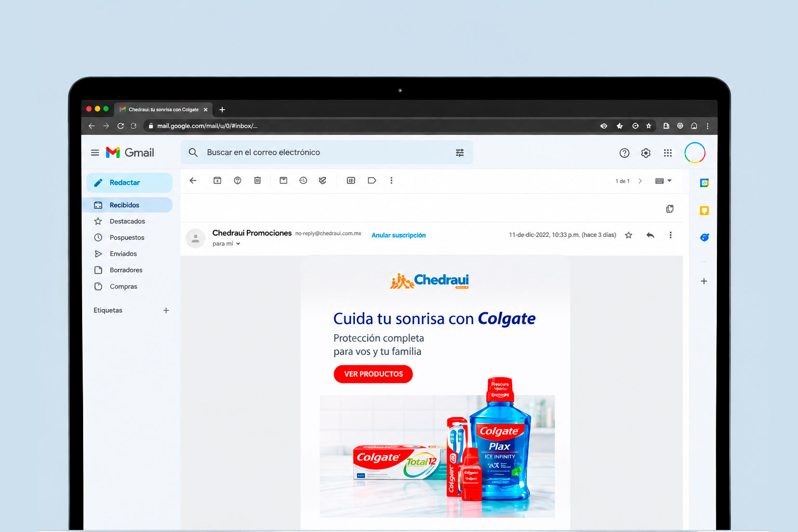Report spam using the toolbar icon
Image resolution: width=798 pixels, height=532 pixels.
(x=237, y=181)
